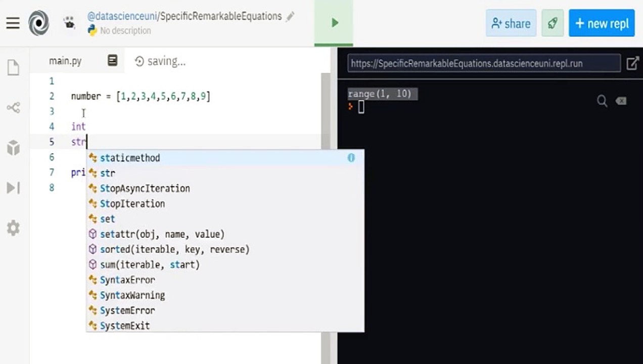Open the Settings gear in sidebar
Image resolution: width=643 pixels, height=364 pixels.
pos(13,228)
